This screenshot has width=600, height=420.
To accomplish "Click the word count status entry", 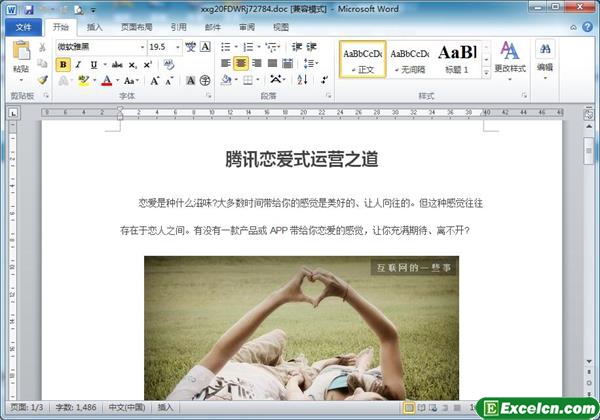I will click(x=75, y=407).
